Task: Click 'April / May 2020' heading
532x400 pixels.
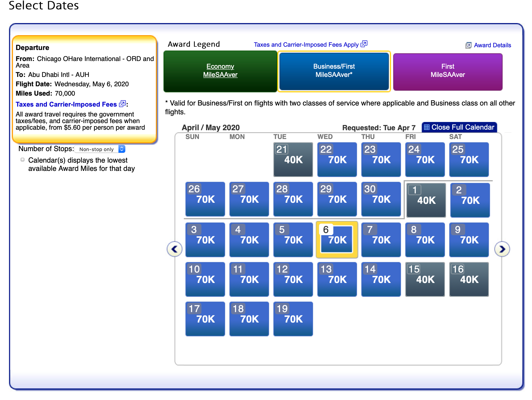Action: 211,127
